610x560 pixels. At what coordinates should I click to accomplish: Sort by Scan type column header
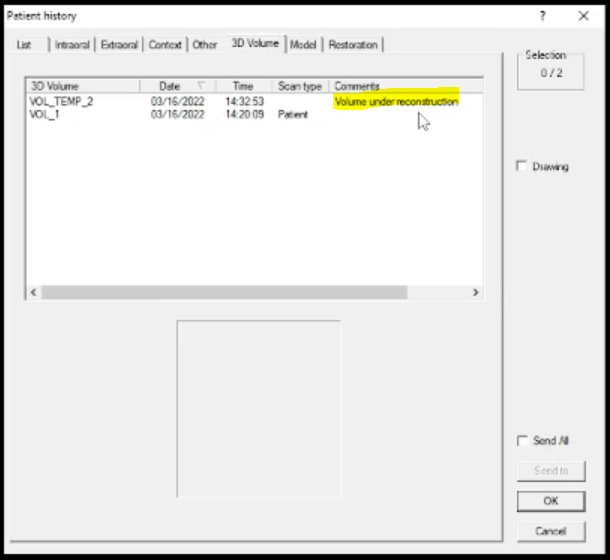(300, 87)
